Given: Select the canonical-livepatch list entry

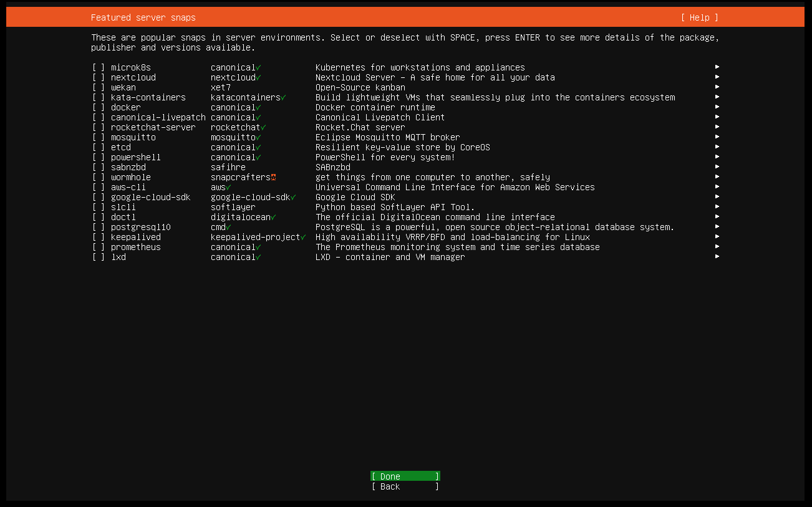Looking at the screenshot, I should click(158, 117).
